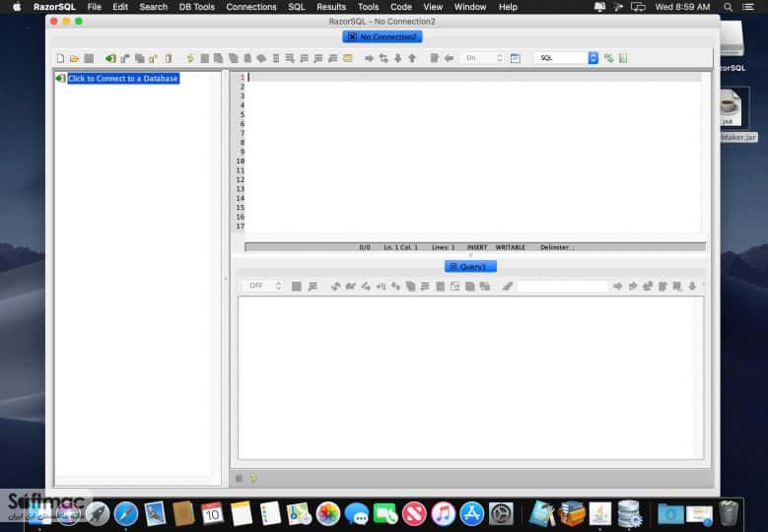Image resolution: width=768 pixels, height=532 pixels.
Task: Click the empty query results area
Action: 470,378
